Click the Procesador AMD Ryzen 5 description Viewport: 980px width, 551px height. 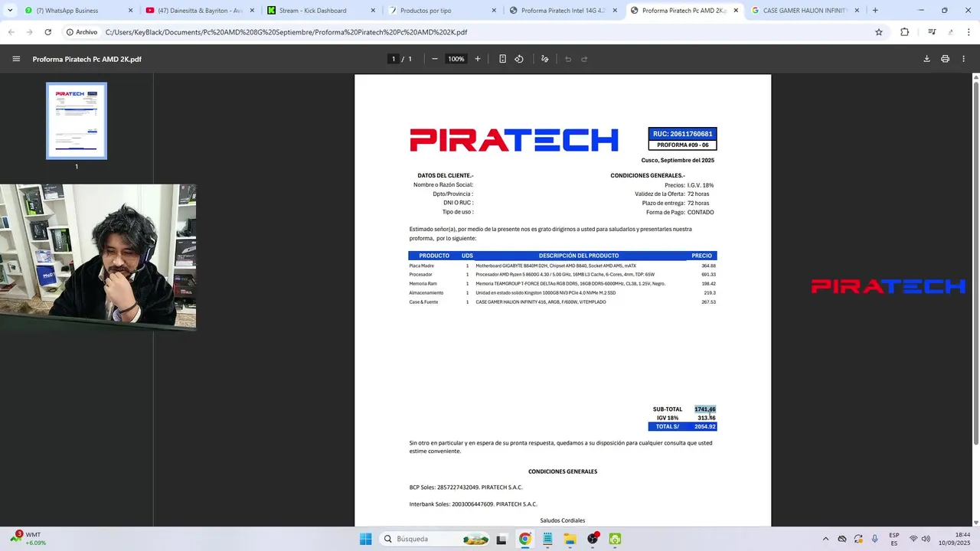[x=565, y=275]
